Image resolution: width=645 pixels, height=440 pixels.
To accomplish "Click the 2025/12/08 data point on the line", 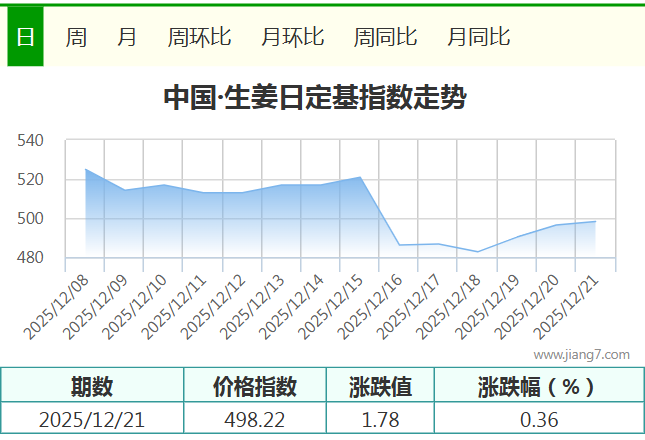I will coord(86,169).
